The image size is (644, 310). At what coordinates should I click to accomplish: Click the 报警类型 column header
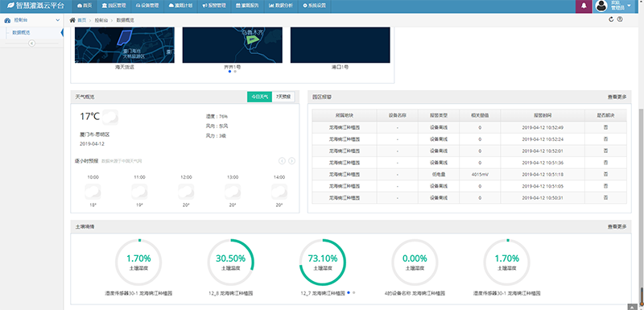click(x=439, y=115)
